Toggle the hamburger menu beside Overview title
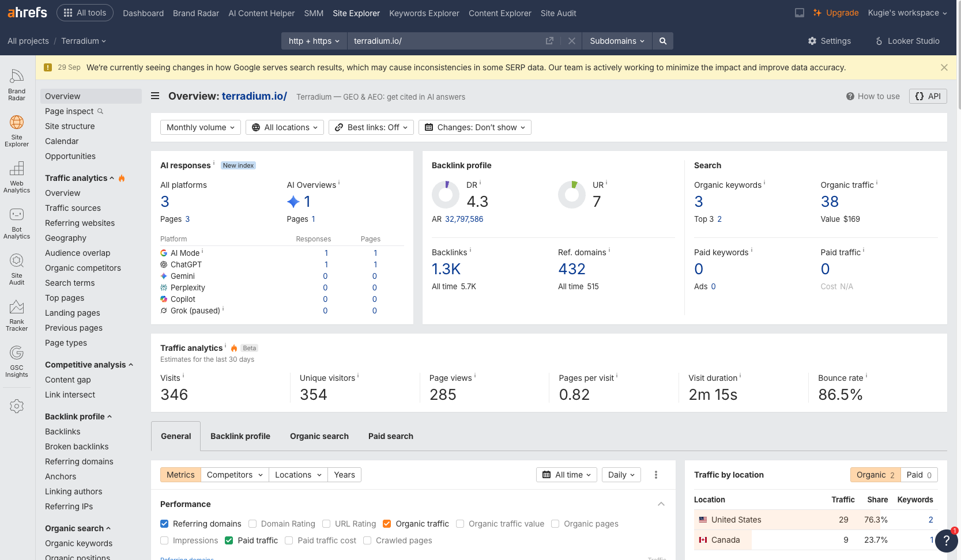Screen dimensions: 961x560 point(155,96)
